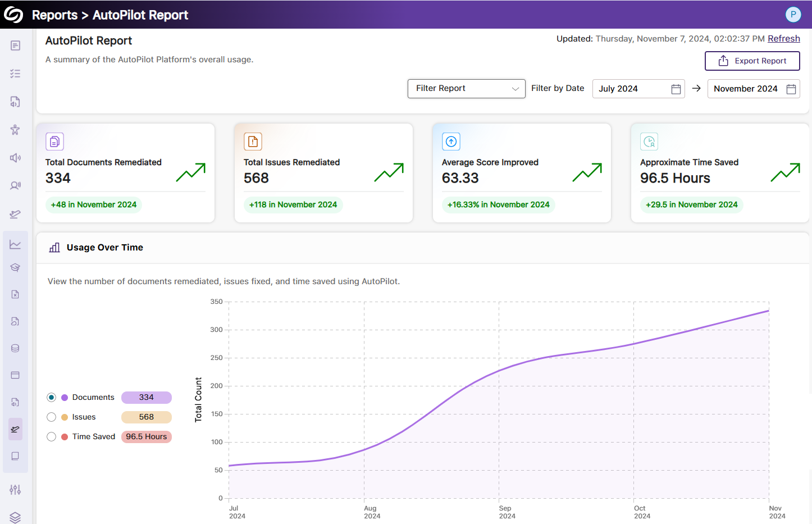Open the reports line chart sidebar icon
Screen dimensions: 812x524
15,244
